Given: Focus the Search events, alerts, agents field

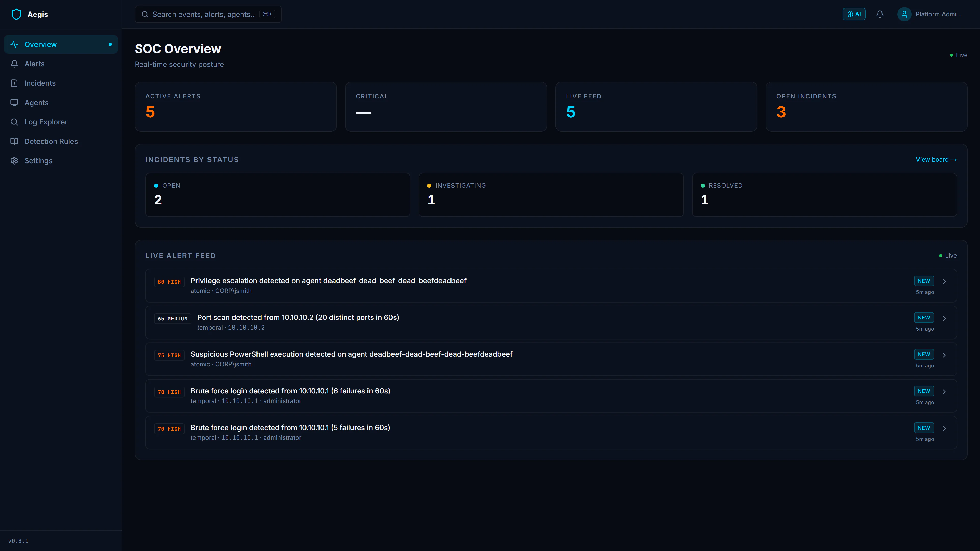Looking at the screenshot, I should pos(208,14).
